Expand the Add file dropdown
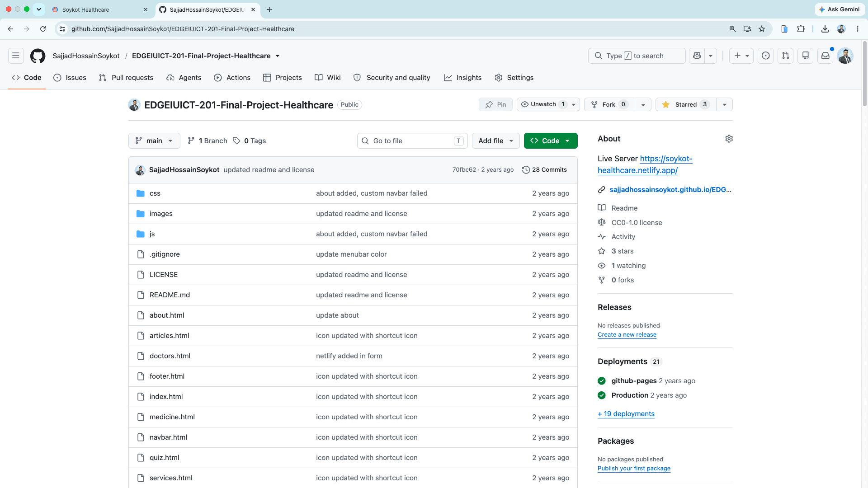This screenshot has width=868, height=488. point(496,141)
